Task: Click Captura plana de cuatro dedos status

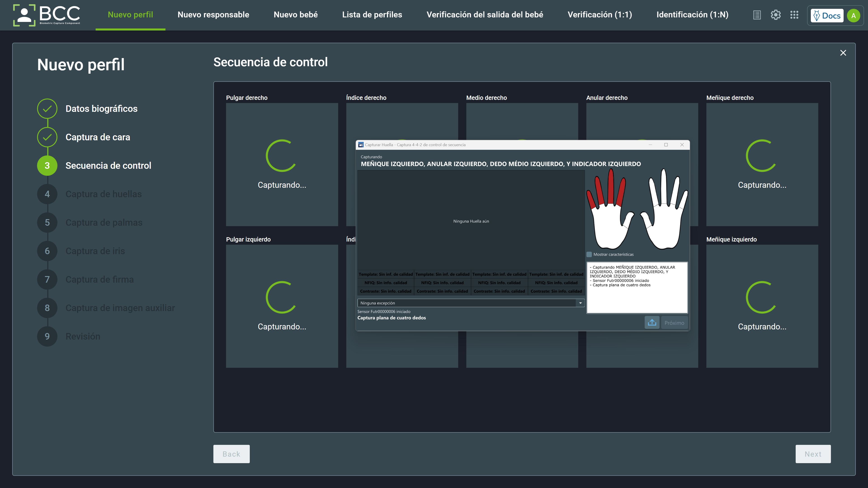Action: (x=392, y=318)
